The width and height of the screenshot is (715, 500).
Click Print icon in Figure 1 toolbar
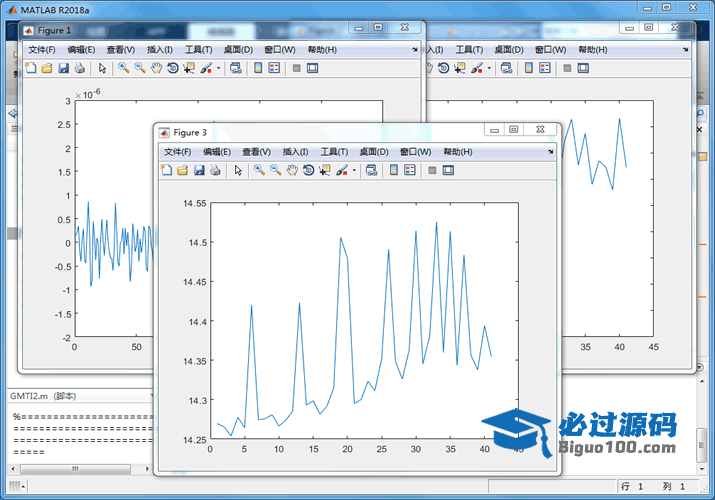click(x=78, y=69)
